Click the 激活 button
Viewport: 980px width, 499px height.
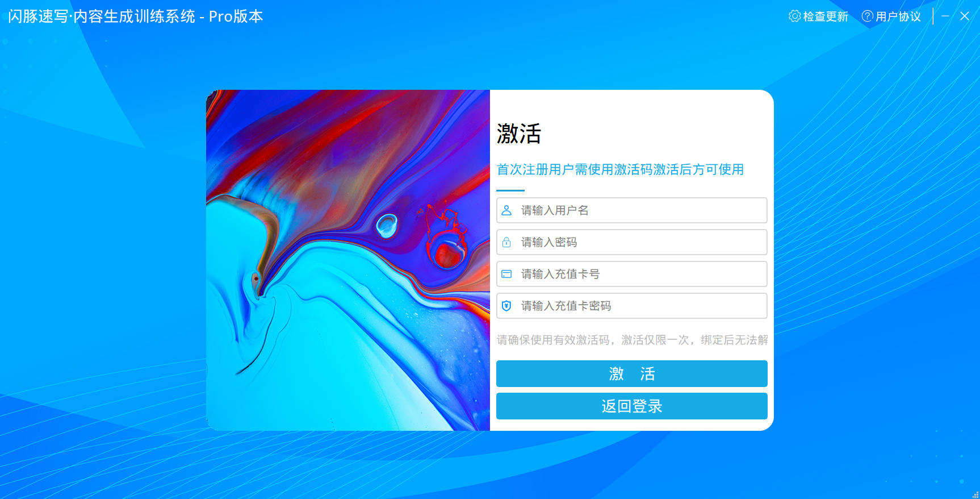632,373
